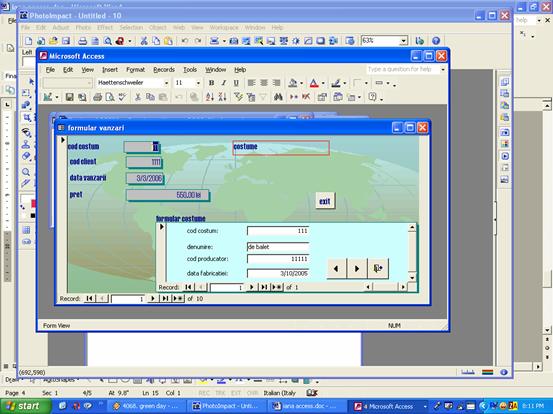
Task: Click the close form door button in subform
Action: (378, 268)
